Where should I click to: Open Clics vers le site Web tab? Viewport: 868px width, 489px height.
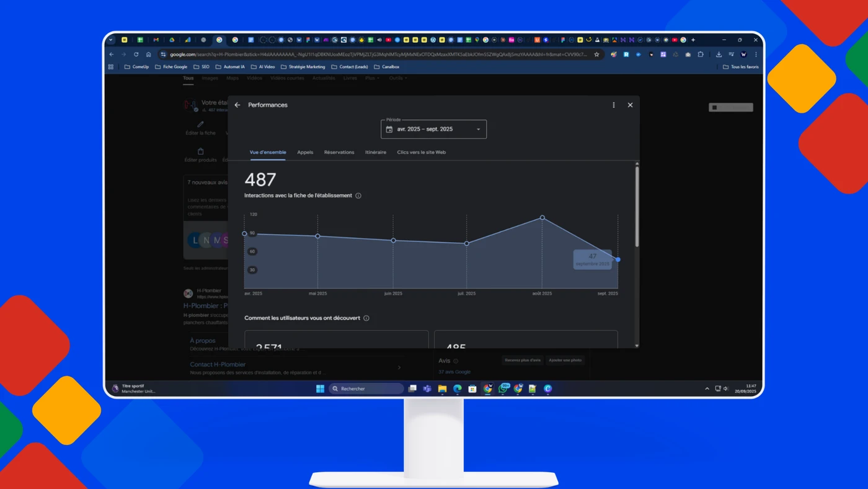(422, 152)
